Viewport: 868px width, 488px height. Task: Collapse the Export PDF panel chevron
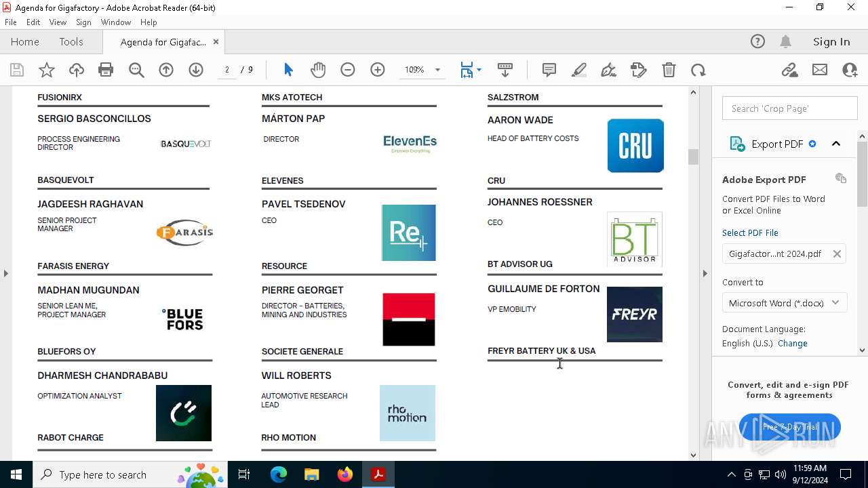(x=836, y=144)
